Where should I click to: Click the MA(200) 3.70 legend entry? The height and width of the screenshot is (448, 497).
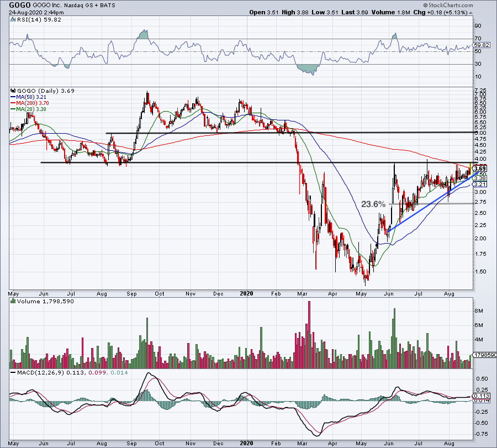point(30,103)
